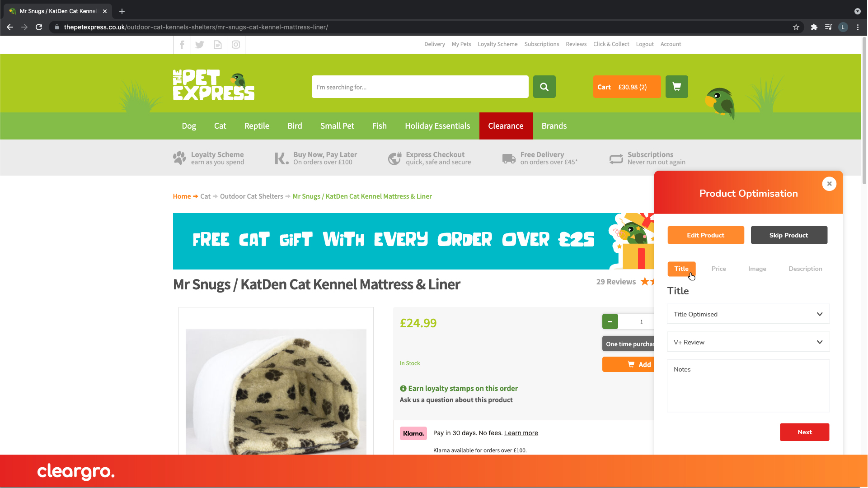Viewport: 868px width, 488px height.
Task: Expand the Title Optimised dropdown
Action: click(x=748, y=314)
